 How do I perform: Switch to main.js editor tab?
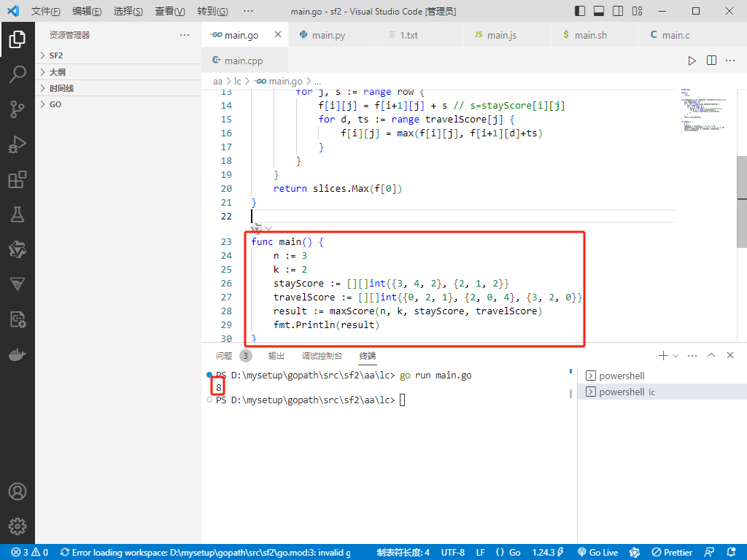[508, 35]
